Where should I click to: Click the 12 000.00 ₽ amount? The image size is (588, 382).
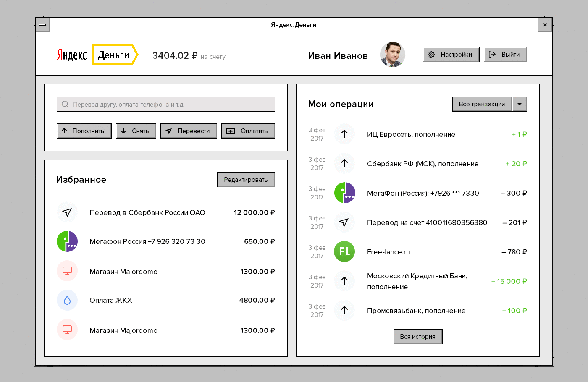point(255,212)
